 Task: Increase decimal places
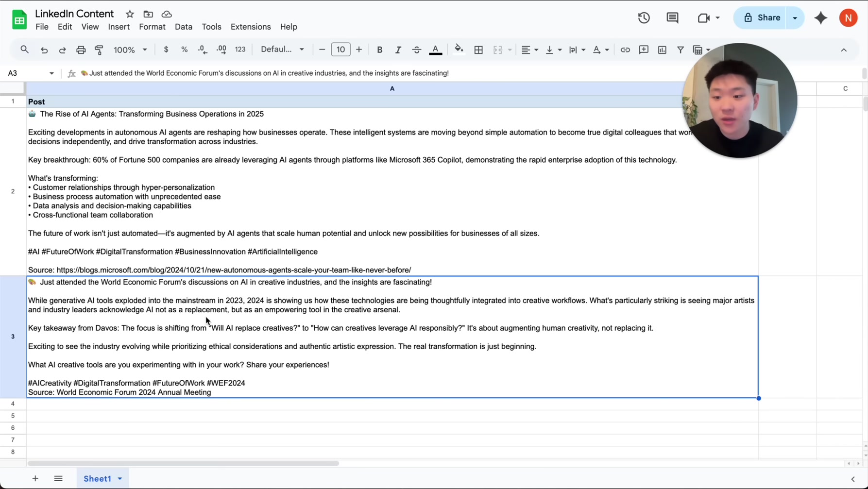221,50
